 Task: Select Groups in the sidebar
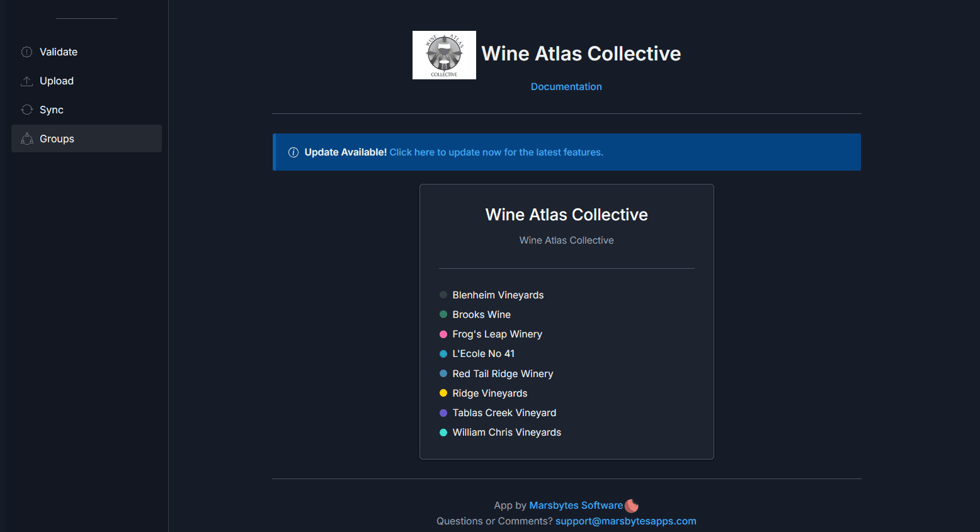click(57, 139)
